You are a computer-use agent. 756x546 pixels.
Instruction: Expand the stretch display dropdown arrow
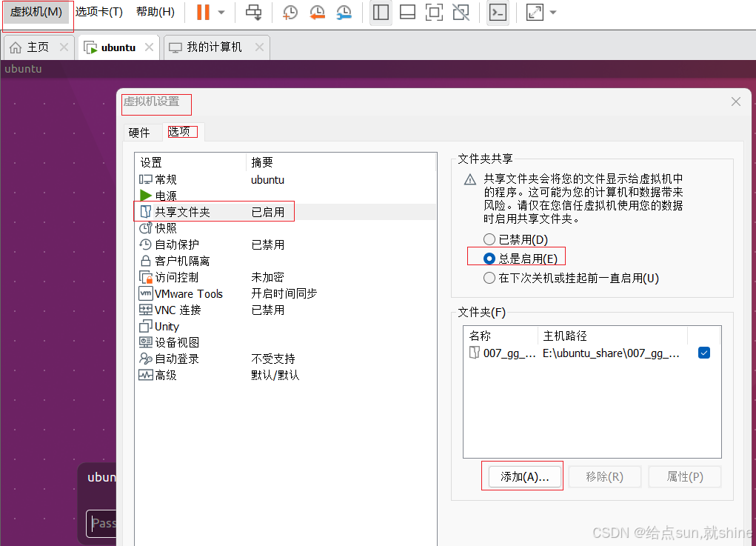553,13
